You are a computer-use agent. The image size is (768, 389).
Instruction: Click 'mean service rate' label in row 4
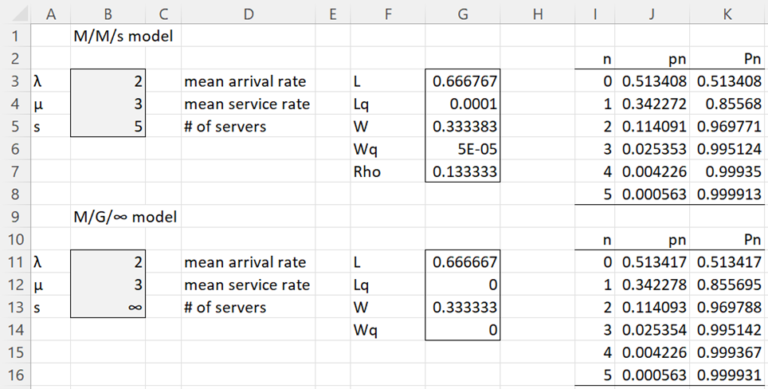tap(247, 104)
